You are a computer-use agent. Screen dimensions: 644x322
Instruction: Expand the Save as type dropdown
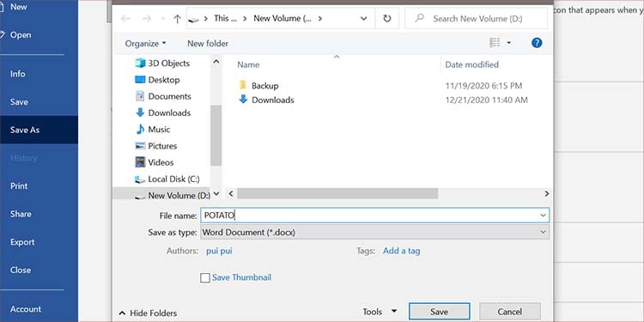(x=543, y=232)
